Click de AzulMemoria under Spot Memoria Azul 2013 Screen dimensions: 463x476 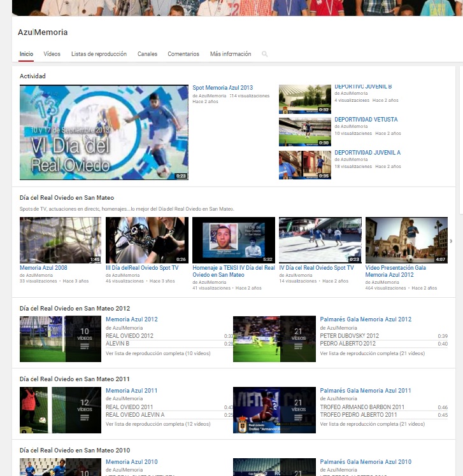pos(210,96)
